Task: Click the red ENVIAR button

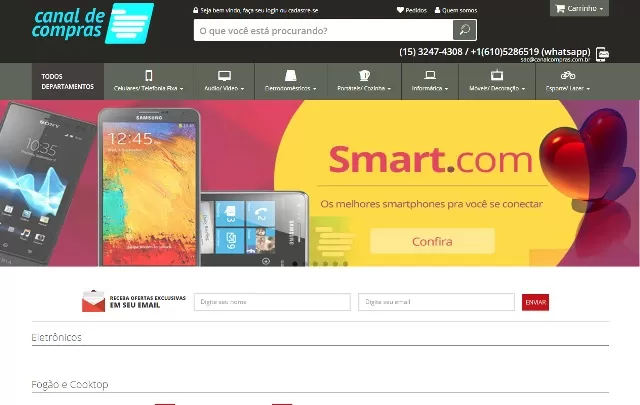Action: (x=536, y=302)
